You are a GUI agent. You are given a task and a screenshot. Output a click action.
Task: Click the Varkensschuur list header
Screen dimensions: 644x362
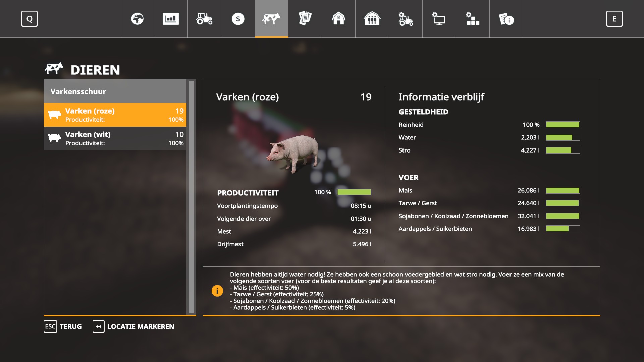pos(115,91)
